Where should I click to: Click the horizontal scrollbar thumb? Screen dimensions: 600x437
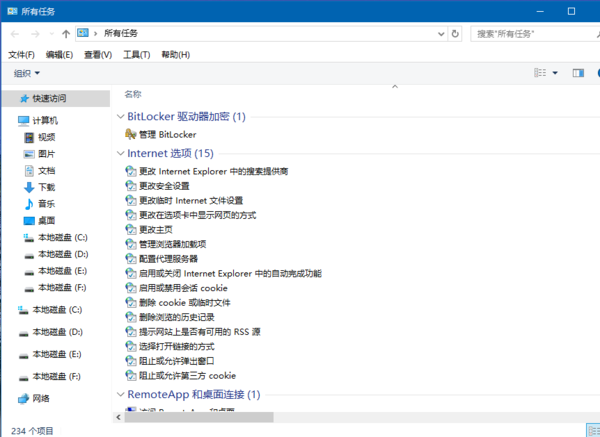pyautogui.click(x=199, y=417)
